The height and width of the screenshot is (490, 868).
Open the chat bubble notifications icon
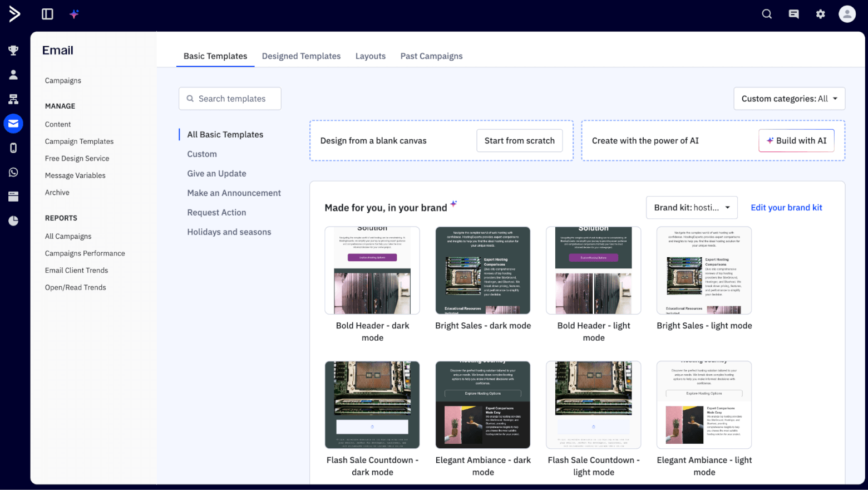point(793,14)
